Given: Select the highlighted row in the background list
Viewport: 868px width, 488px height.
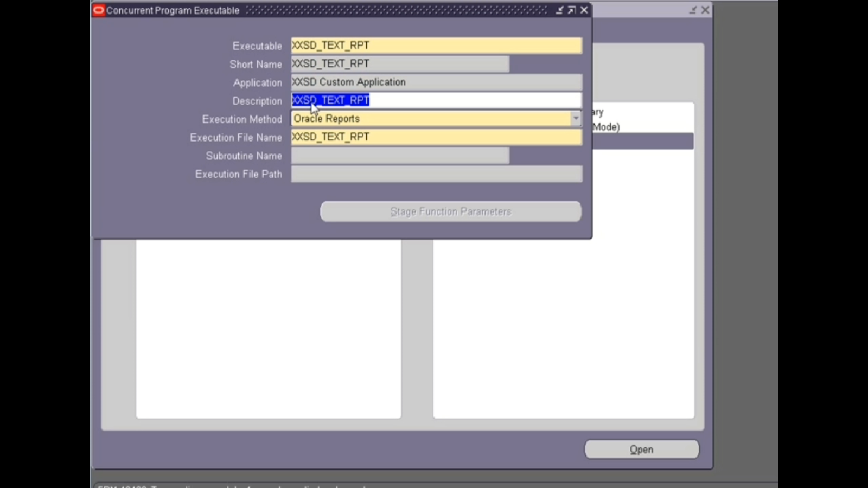Looking at the screenshot, I should pos(643,141).
